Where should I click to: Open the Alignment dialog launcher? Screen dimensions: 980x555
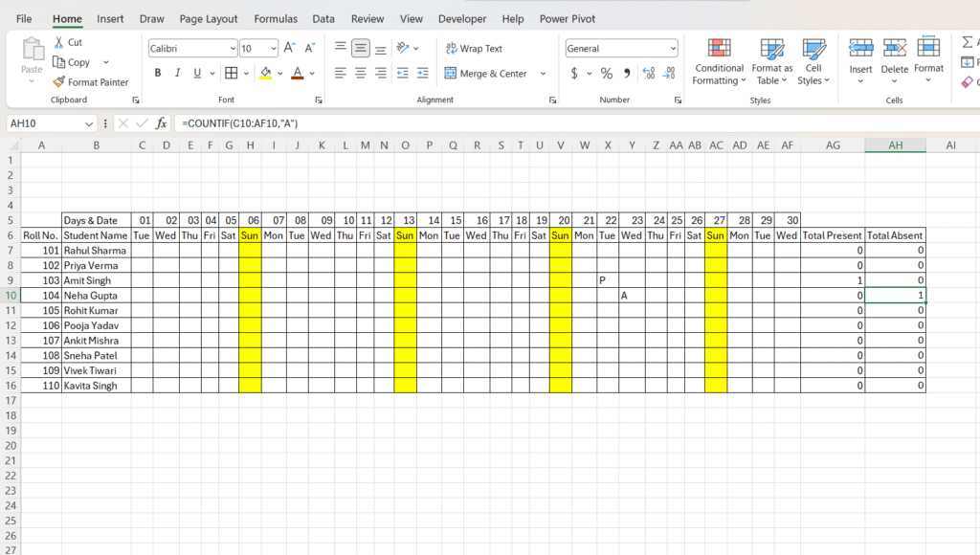(552, 100)
